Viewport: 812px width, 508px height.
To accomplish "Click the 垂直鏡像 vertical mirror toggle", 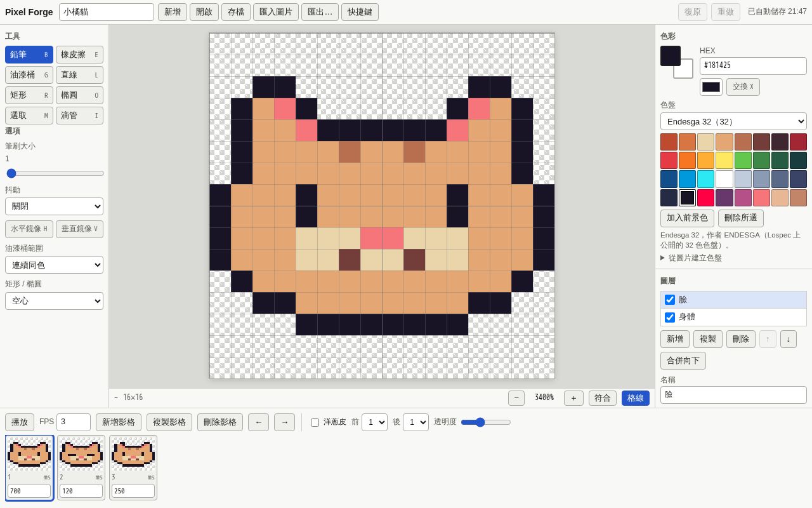I will tap(79, 229).
